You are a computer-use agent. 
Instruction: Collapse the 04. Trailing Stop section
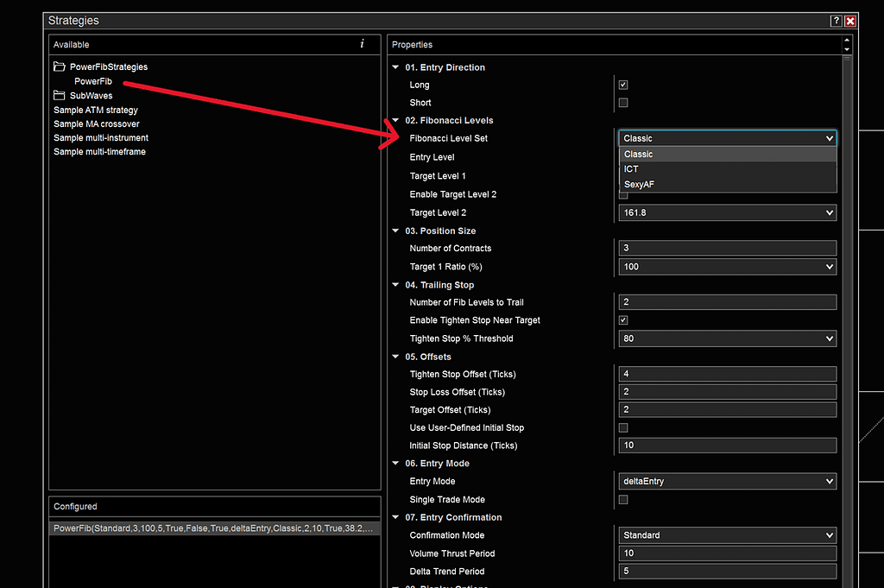[x=396, y=285]
